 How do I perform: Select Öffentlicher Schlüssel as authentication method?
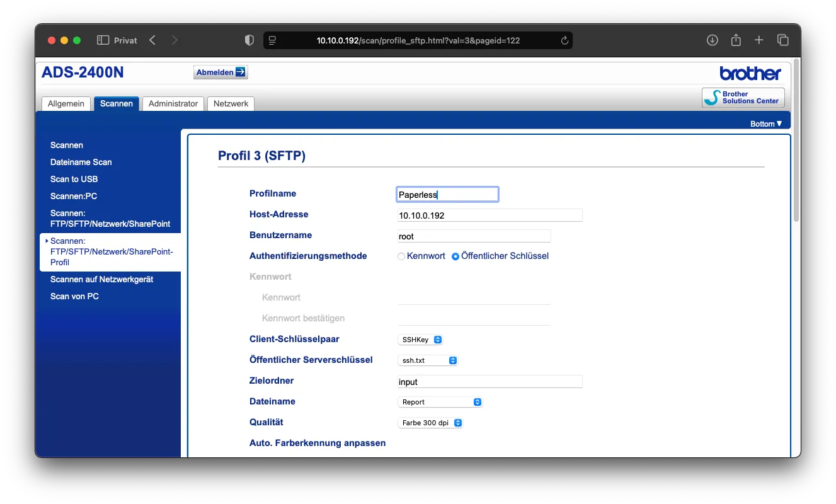455,256
